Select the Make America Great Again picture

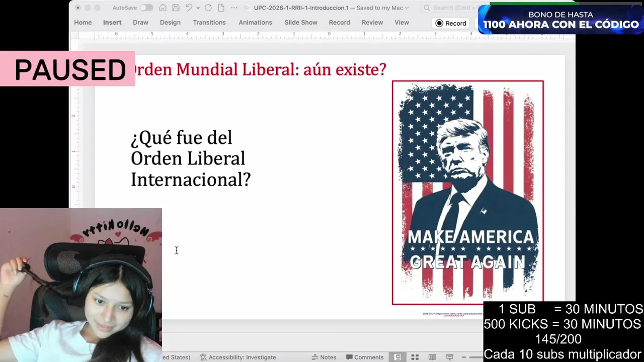[x=468, y=193]
